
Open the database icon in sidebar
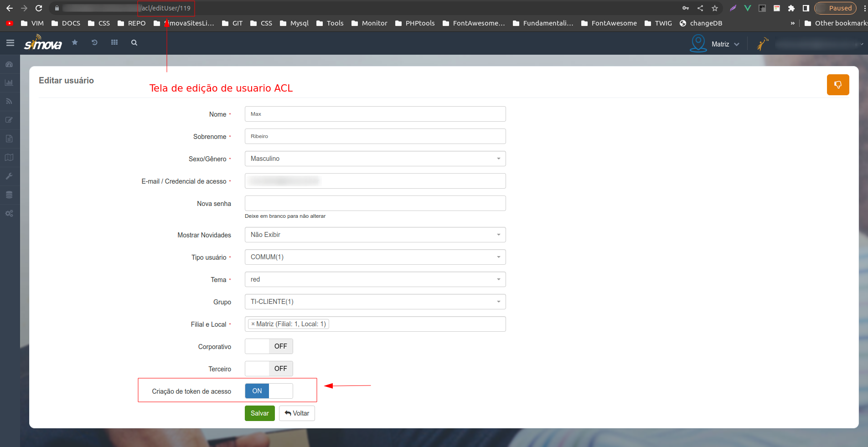click(9, 195)
